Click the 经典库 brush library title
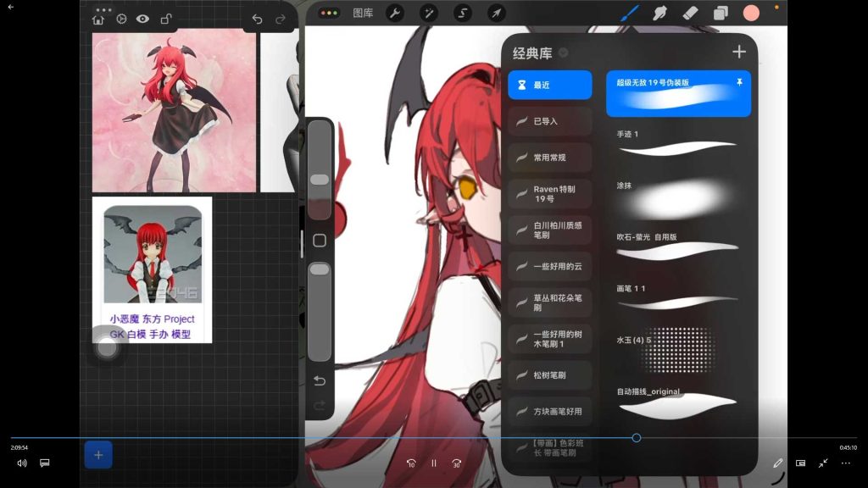Image resolution: width=868 pixels, height=488 pixels. 532,53
